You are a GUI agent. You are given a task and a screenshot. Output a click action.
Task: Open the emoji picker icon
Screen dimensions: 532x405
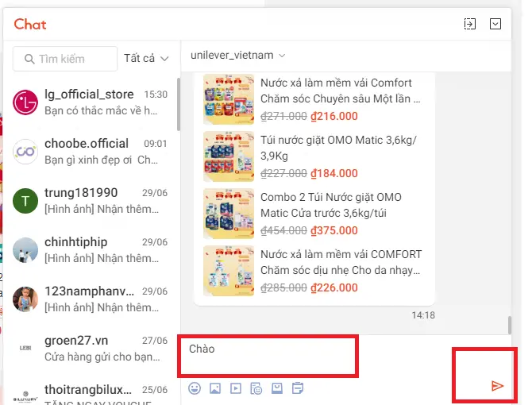195,388
